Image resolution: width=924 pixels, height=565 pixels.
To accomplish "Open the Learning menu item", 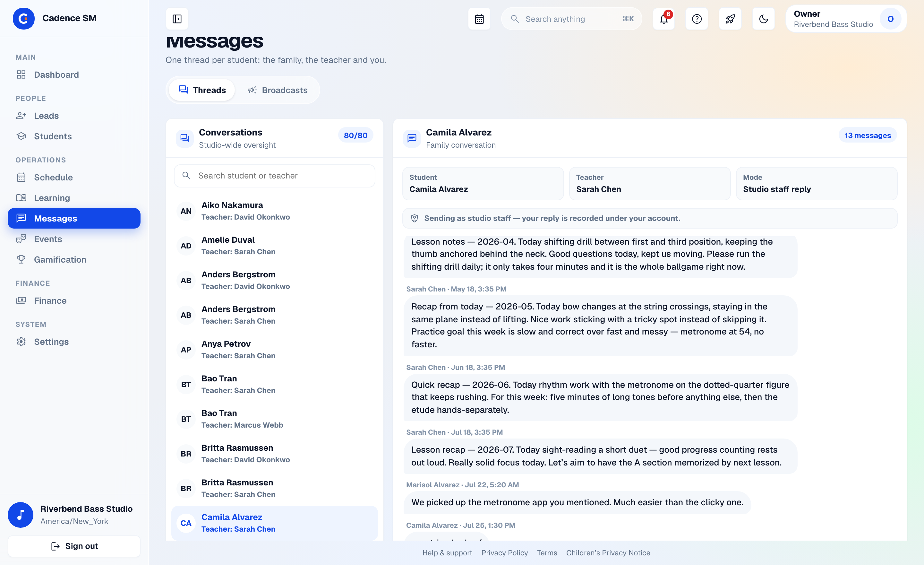I will tap(74, 198).
